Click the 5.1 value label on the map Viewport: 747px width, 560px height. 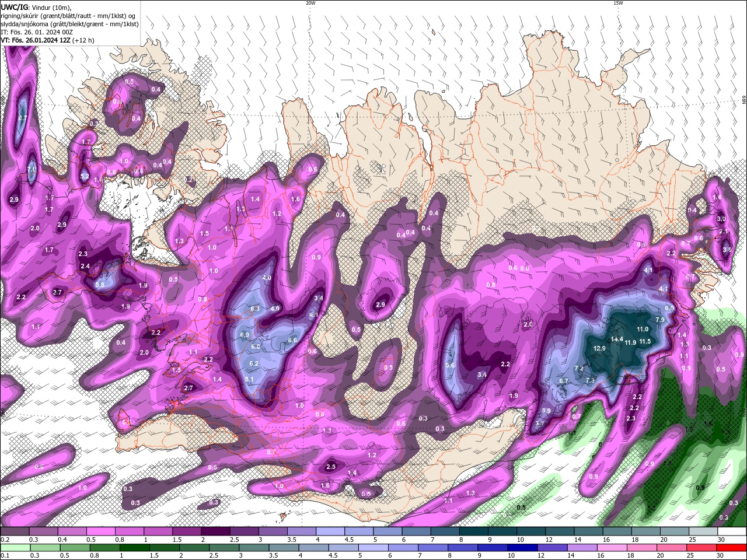[249, 380]
